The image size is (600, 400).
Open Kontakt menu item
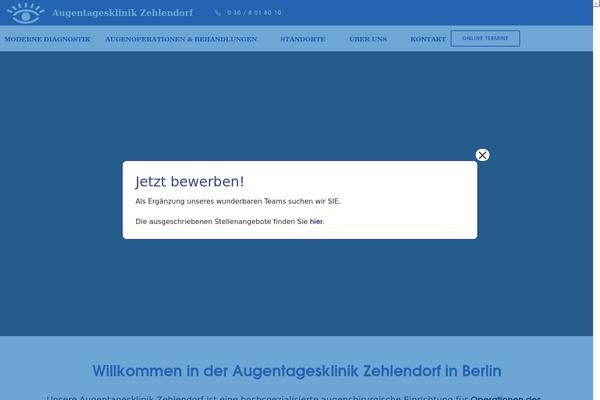(x=428, y=39)
